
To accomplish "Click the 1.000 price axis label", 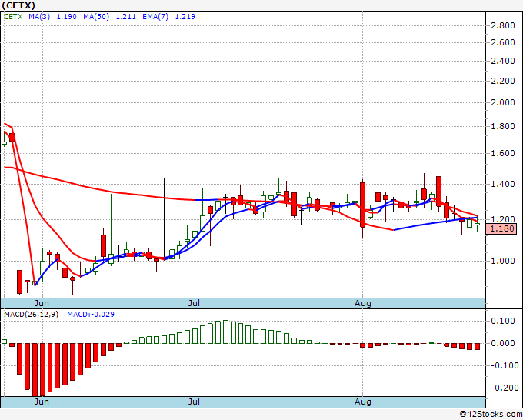I will point(503,262).
